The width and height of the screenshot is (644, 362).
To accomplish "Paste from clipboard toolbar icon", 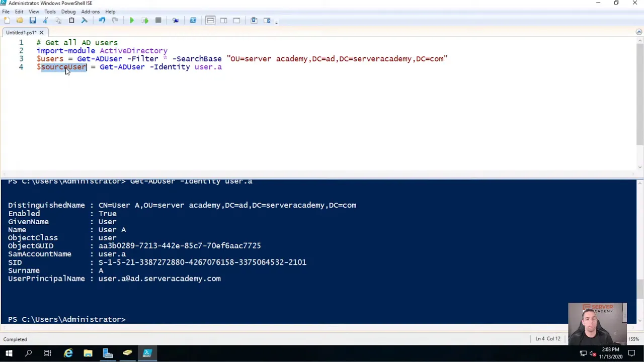I will click(x=71, y=20).
